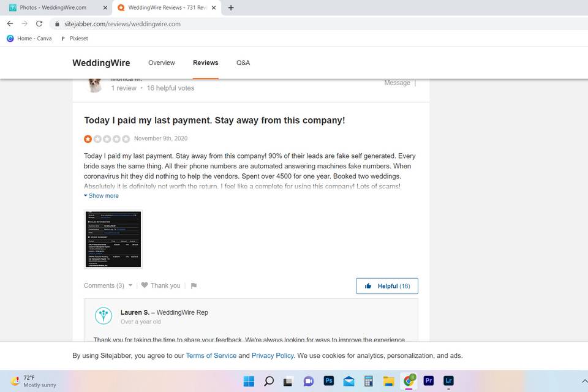
Task: Select the WeddingWire Reviews browser tab
Action: coord(167,7)
